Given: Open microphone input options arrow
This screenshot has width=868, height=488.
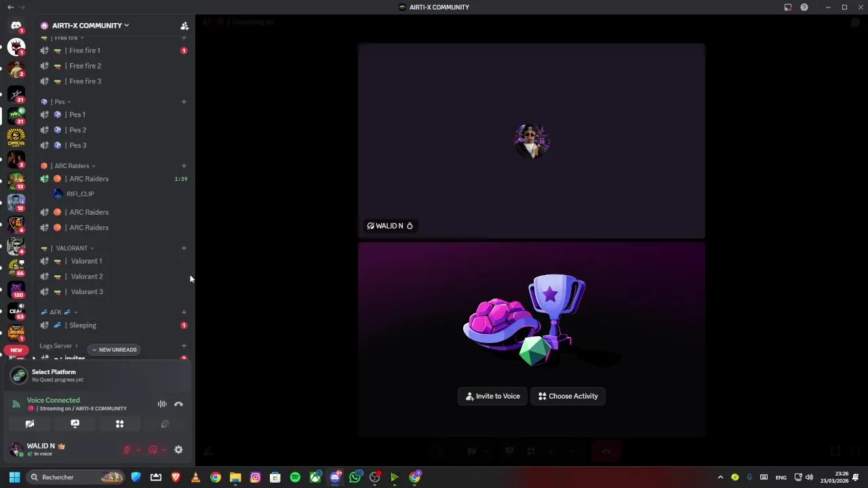Looking at the screenshot, I should click(138, 449).
